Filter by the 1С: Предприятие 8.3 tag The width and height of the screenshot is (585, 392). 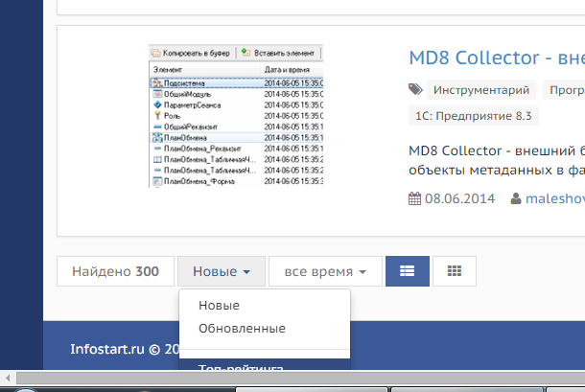(x=474, y=116)
